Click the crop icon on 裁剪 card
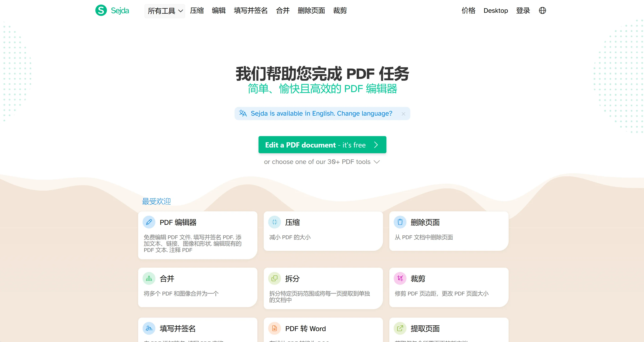The image size is (644, 342). point(400,278)
